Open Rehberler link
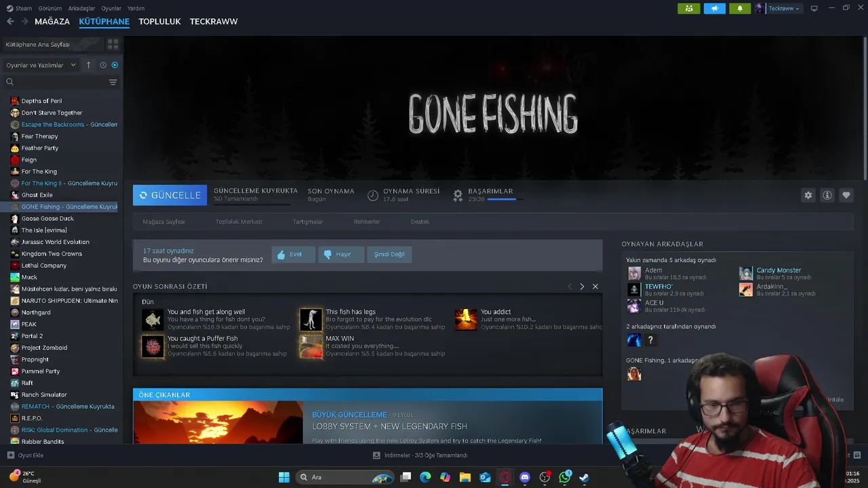 tap(367, 222)
